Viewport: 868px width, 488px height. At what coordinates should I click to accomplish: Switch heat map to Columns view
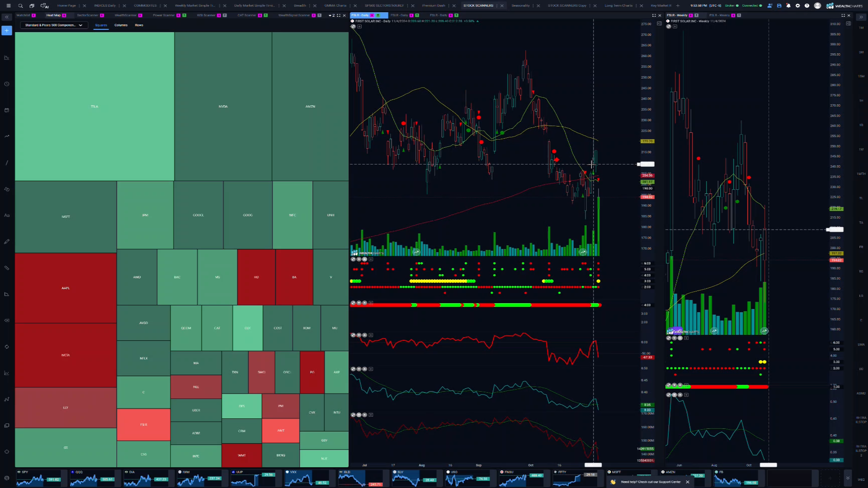point(121,25)
